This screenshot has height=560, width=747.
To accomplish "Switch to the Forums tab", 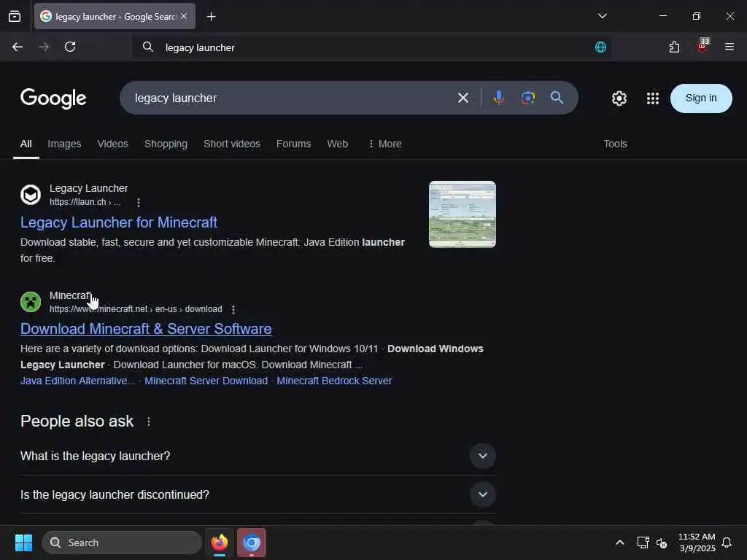I will pos(293,144).
